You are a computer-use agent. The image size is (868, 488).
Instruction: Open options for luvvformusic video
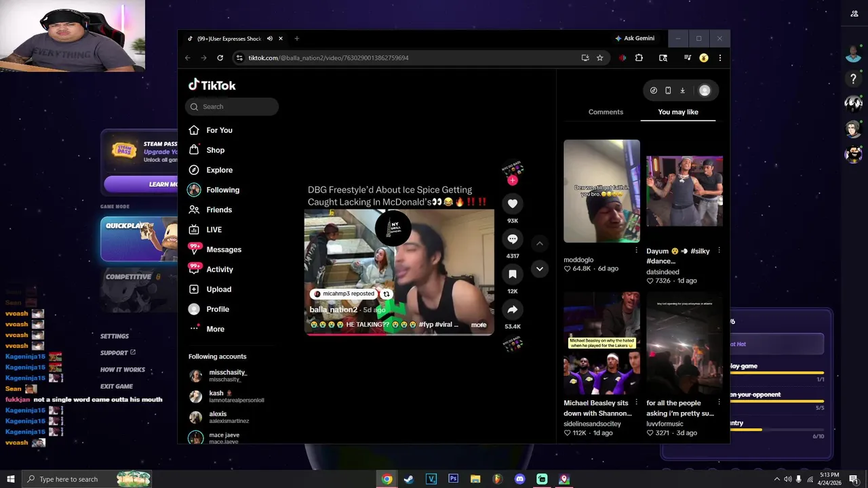pyautogui.click(x=719, y=403)
